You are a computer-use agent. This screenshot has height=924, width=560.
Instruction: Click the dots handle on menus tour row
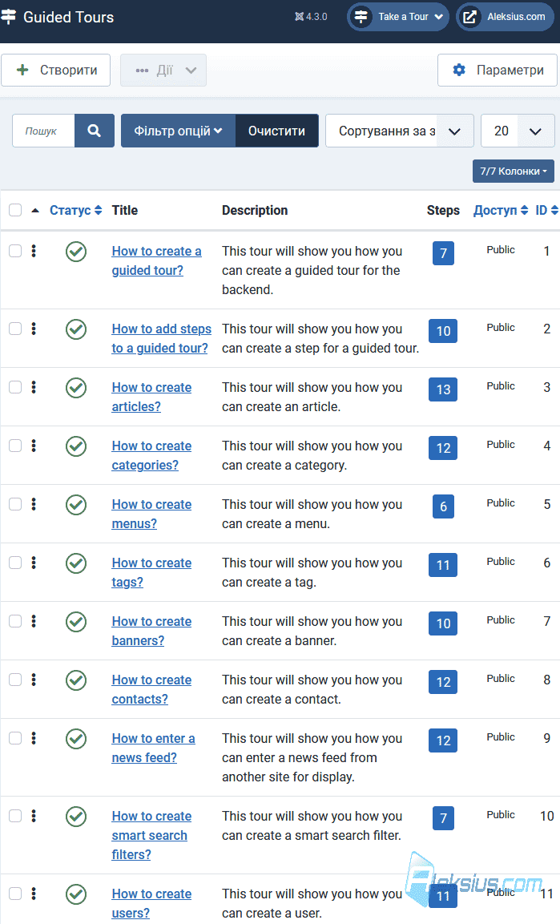[34, 504]
